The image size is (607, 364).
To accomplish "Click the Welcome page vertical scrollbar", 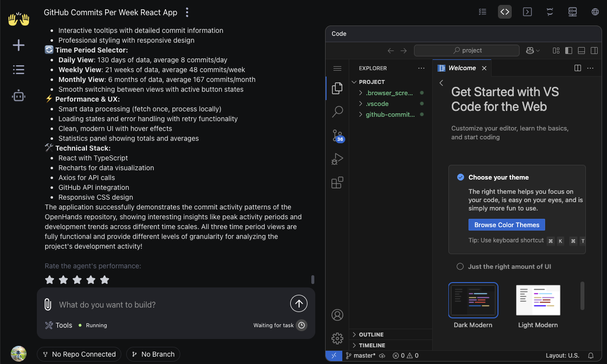I will pos(582,295).
